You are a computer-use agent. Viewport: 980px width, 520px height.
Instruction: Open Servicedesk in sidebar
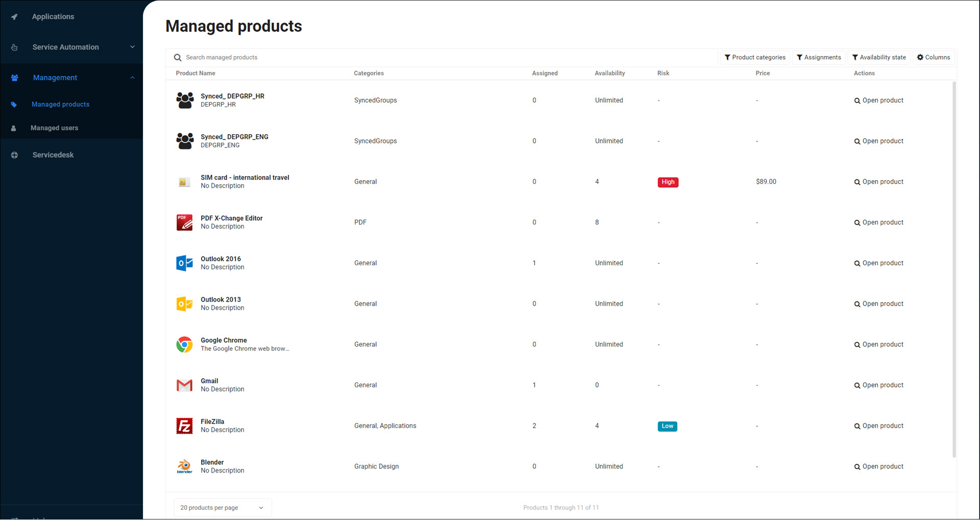click(53, 155)
